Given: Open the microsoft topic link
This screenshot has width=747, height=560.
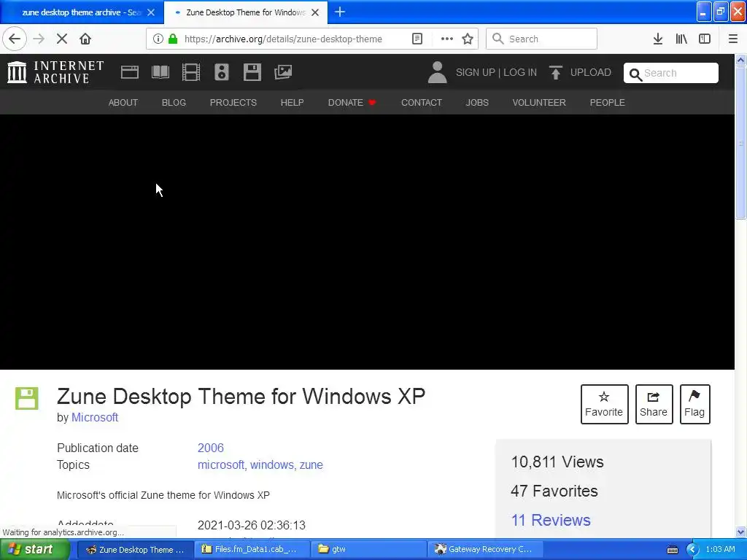Looking at the screenshot, I should [x=222, y=464].
